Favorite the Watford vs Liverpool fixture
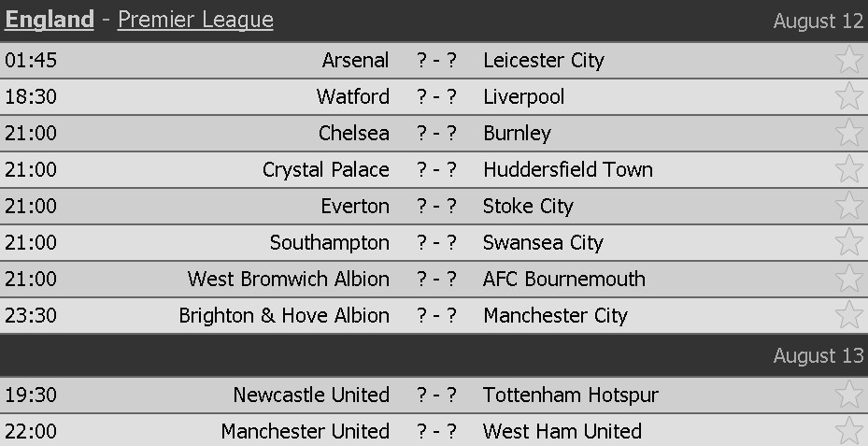 pos(848,96)
